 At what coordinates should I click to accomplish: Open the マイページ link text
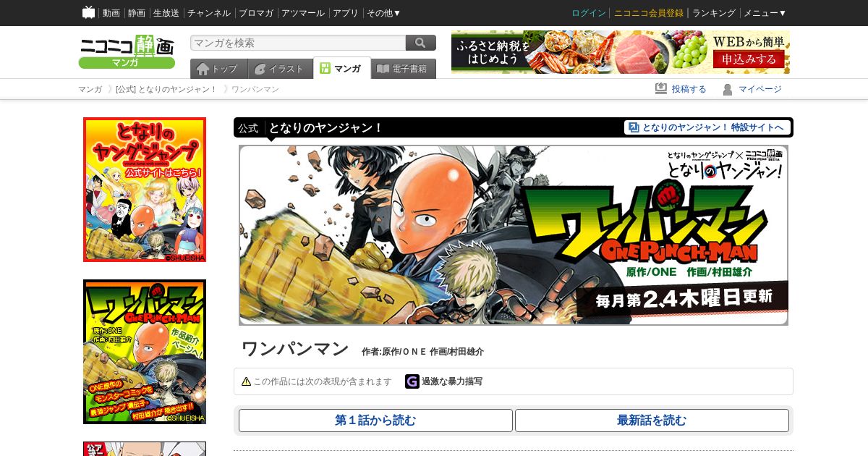tap(759, 89)
